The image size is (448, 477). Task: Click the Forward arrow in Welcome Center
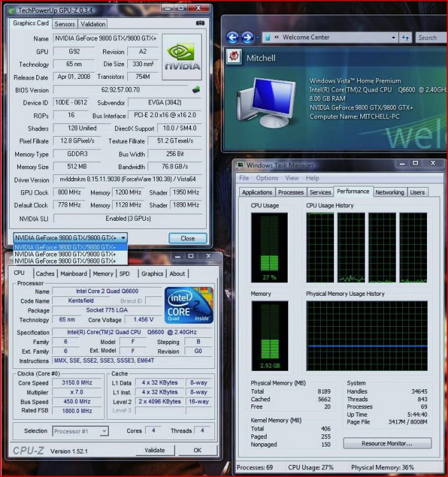247,38
